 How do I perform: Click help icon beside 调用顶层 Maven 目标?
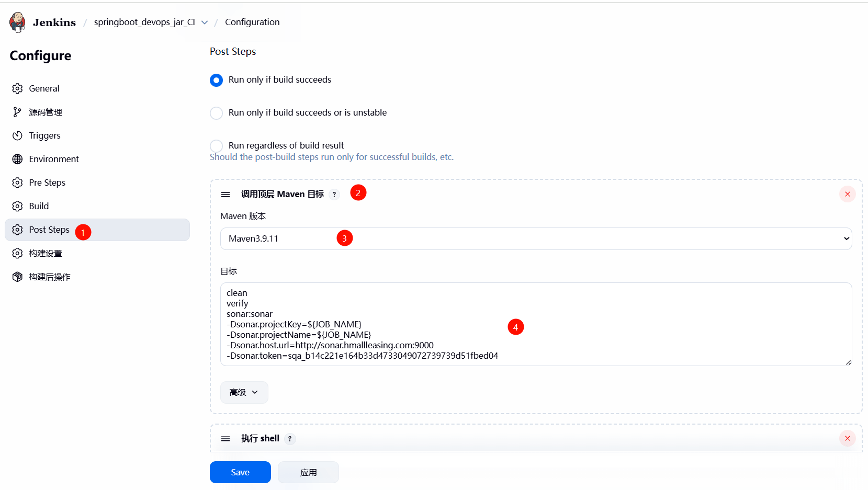coord(334,195)
